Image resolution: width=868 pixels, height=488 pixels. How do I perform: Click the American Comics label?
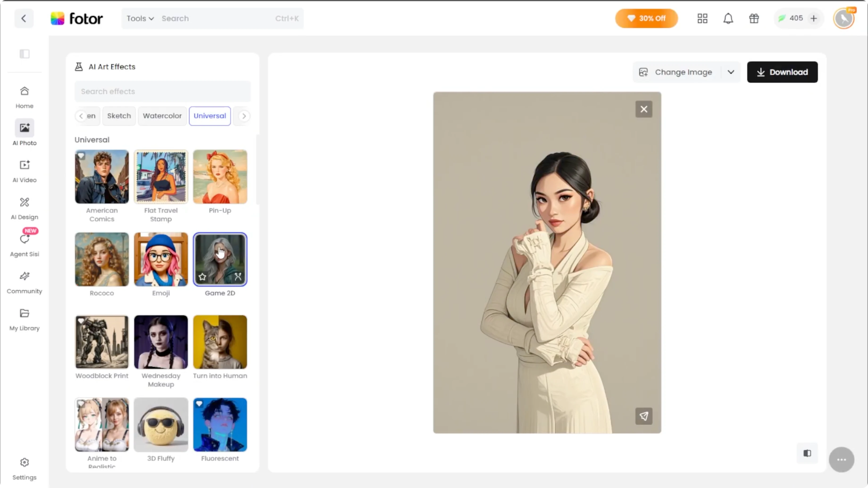coord(102,215)
